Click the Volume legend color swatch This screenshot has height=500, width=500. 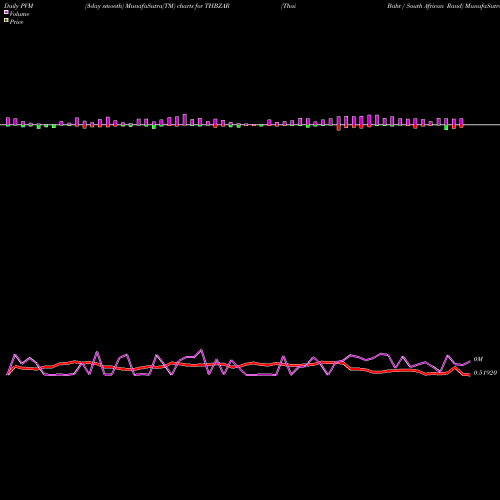(6, 13)
